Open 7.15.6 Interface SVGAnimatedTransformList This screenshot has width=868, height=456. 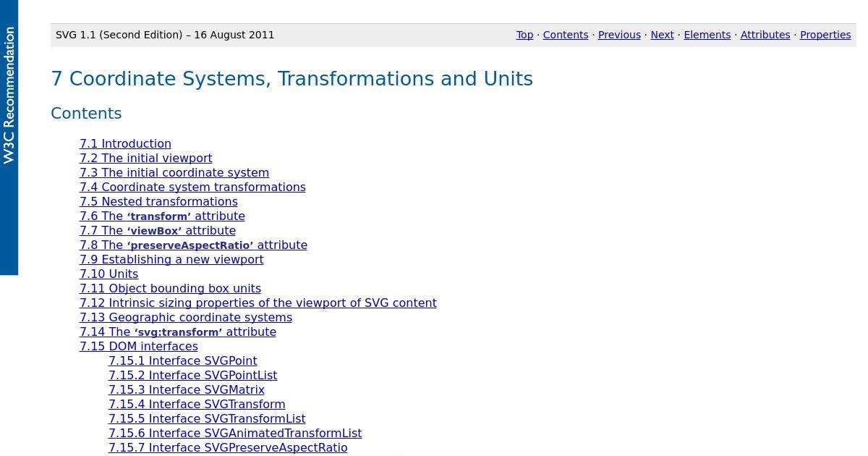point(234,433)
